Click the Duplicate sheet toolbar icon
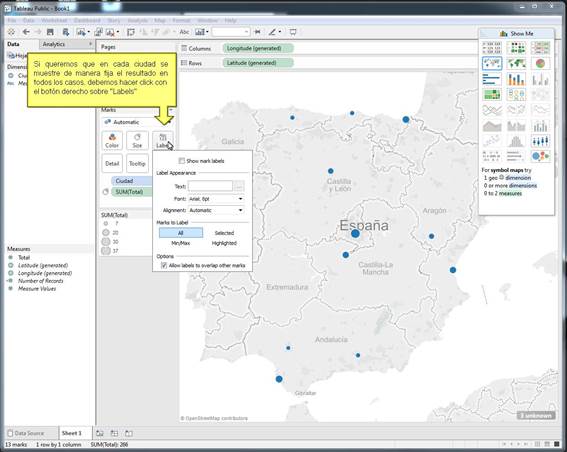Image resolution: width=567 pixels, height=452 pixels. point(98,32)
